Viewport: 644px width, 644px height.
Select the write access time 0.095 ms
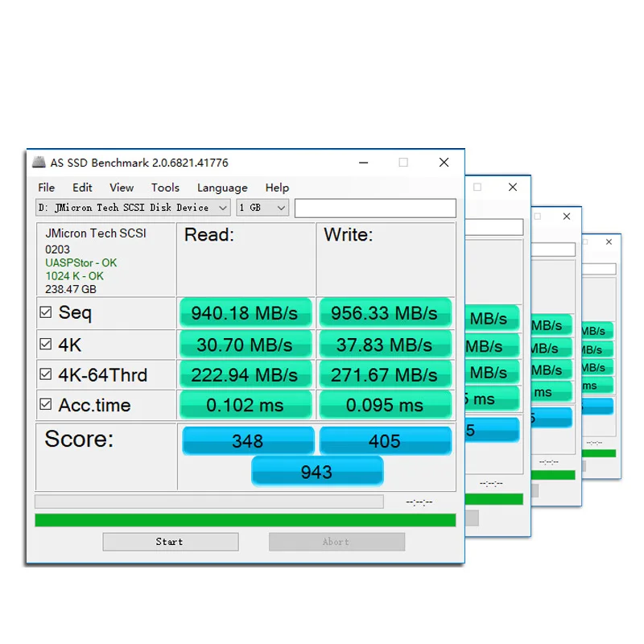point(386,405)
